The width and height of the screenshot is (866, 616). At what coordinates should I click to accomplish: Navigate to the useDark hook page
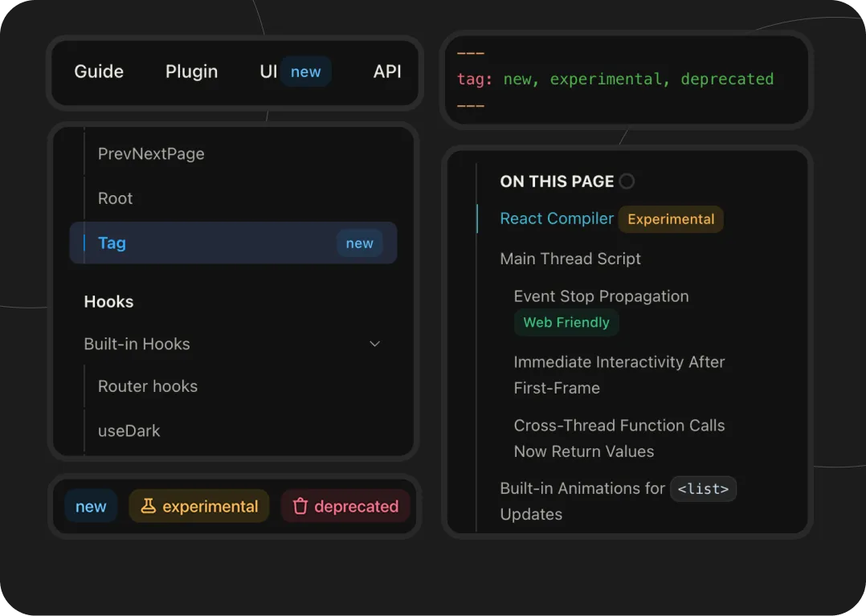click(x=129, y=430)
